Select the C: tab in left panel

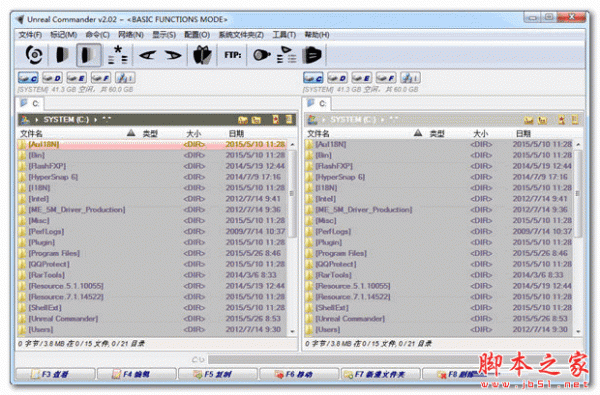30,103
